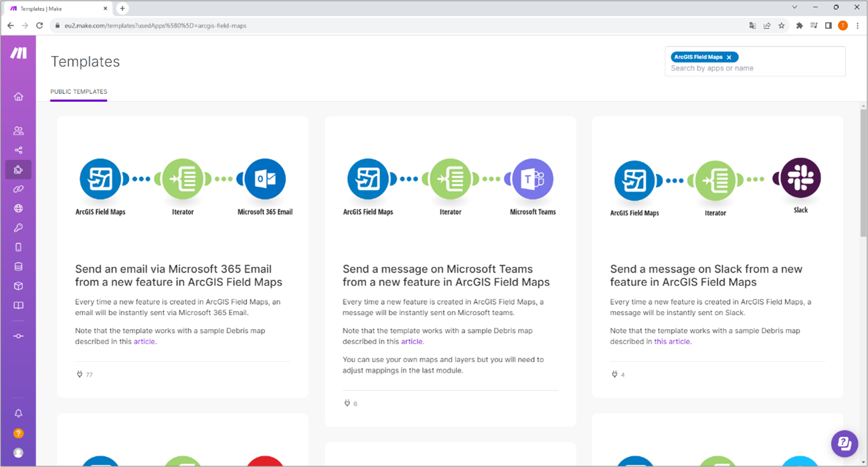This screenshot has height=467, width=868.
Task: Open the browser Extensions puzzle icon
Action: coord(799,25)
